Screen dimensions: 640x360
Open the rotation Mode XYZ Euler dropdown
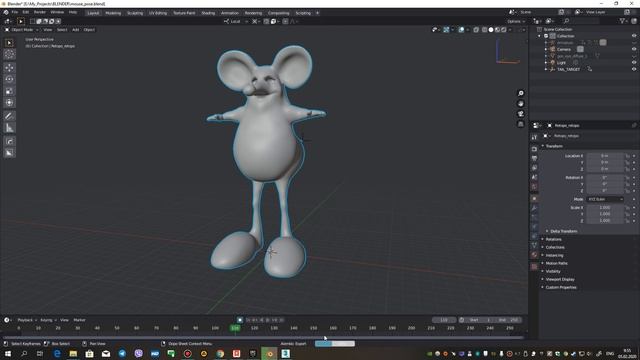pyautogui.click(x=605, y=199)
